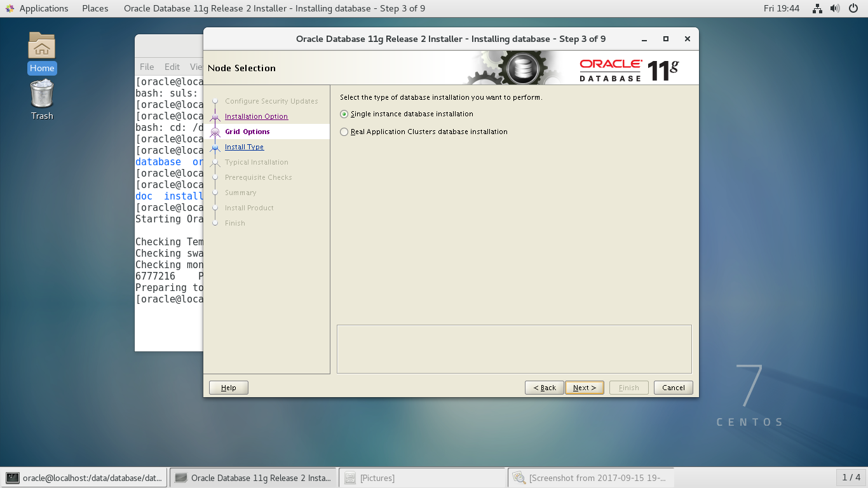868x488 pixels.
Task: Go back with the Back button
Action: (544, 388)
